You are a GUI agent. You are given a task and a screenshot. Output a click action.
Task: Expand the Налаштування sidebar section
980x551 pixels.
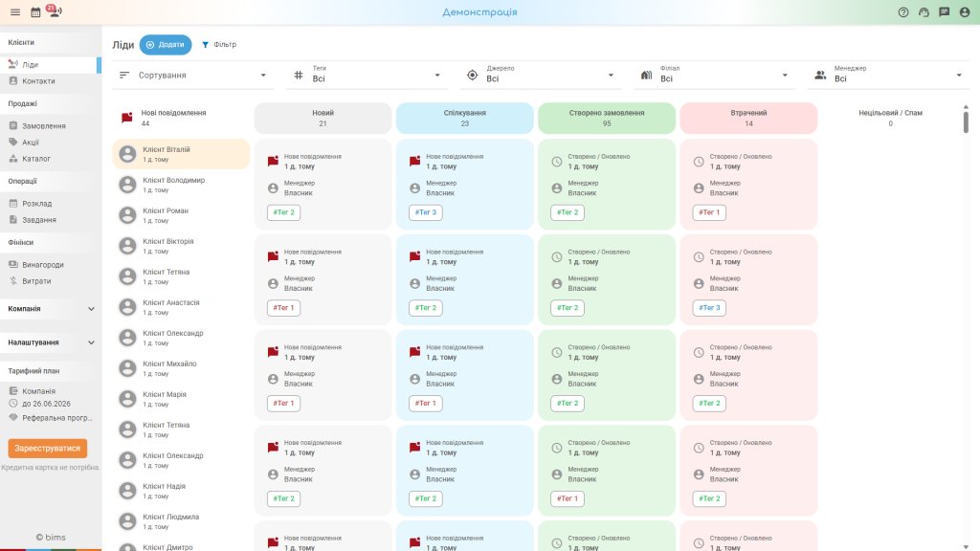51,342
